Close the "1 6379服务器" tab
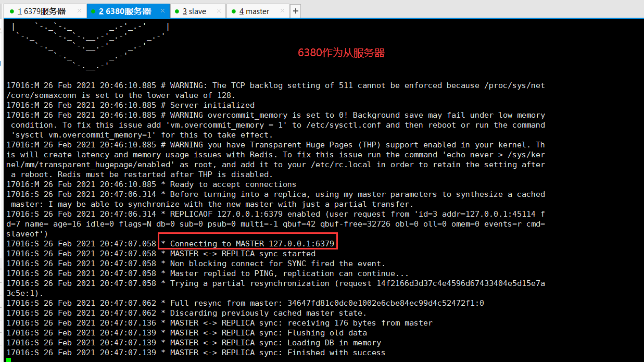The image size is (644, 362). tap(79, 11)
